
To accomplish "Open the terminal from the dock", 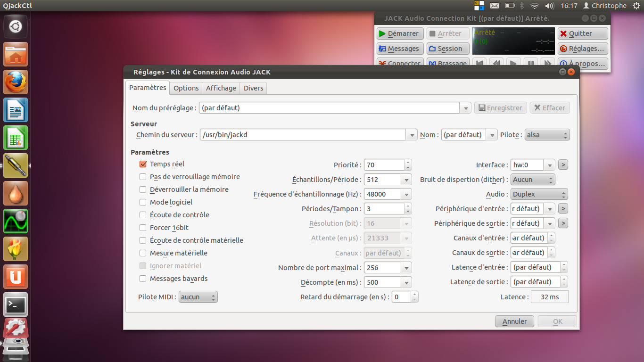I will (16, 304).
